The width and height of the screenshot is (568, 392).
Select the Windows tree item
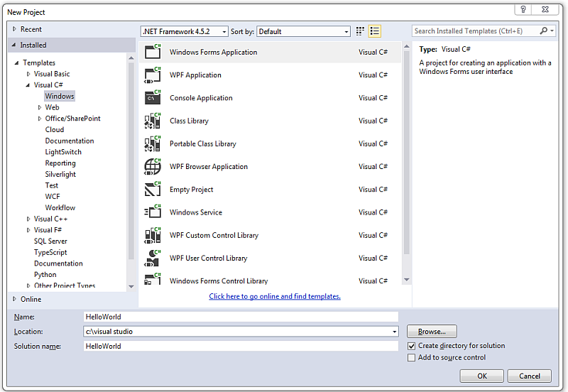pos(60,96)
